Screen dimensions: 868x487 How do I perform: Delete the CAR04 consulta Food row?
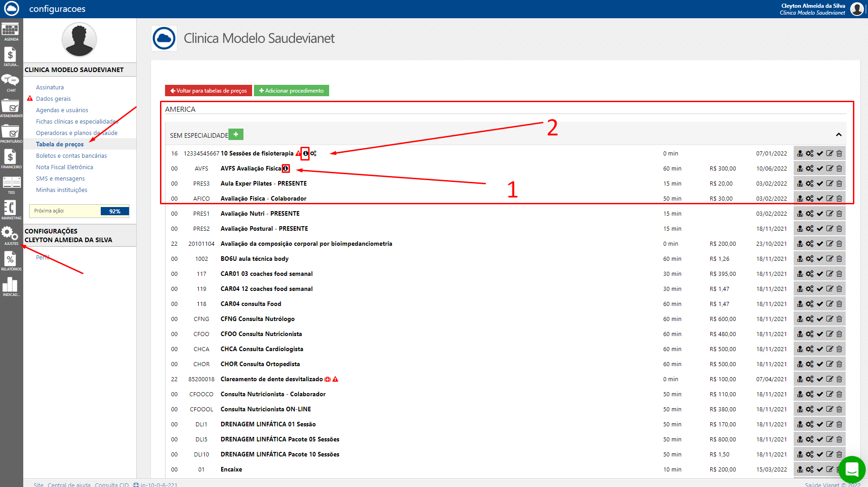click(839, 304)
